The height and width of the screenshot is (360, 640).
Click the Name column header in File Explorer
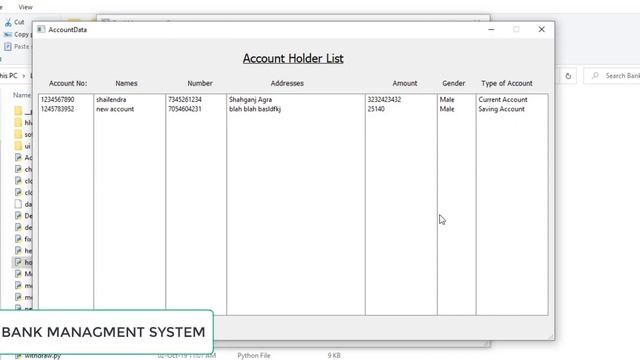22,95
